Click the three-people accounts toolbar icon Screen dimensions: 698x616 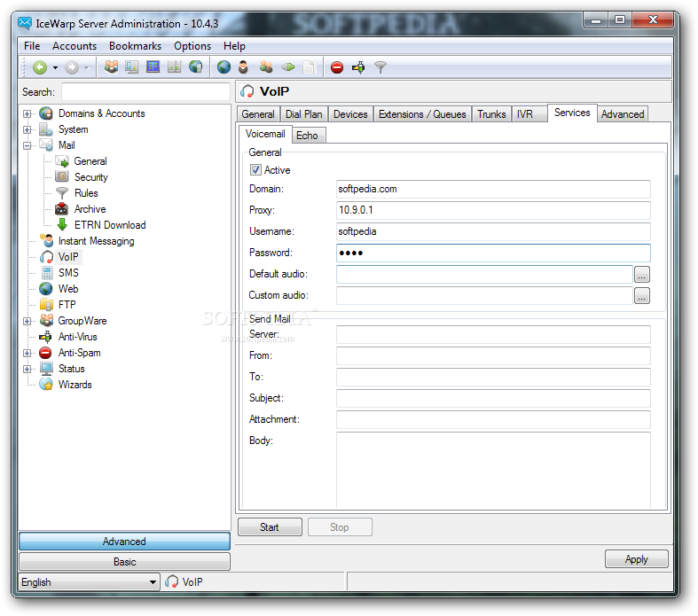pos(111,67)
